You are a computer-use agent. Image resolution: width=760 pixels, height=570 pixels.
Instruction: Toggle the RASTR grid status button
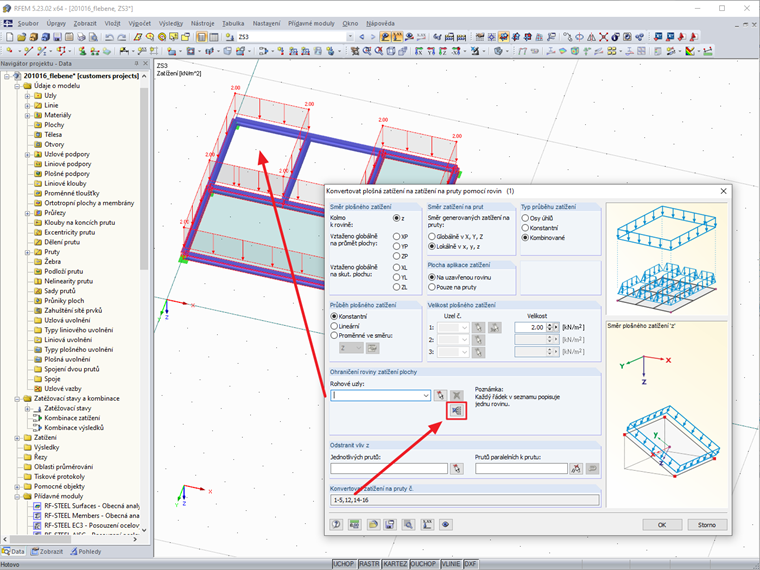(x=369, y=564)
